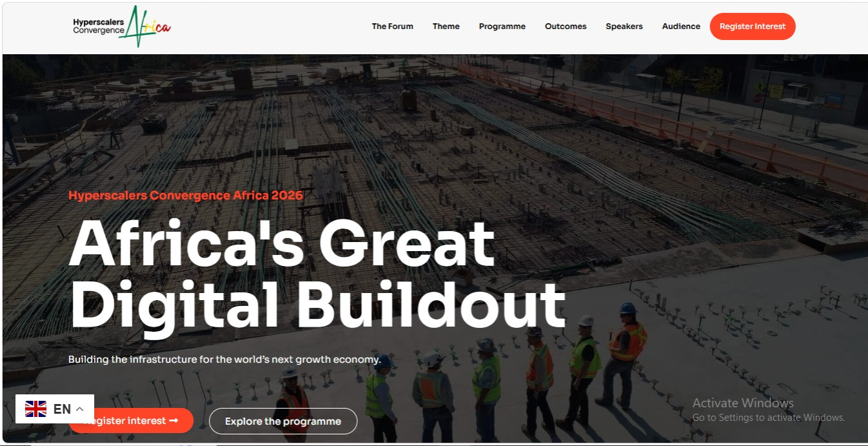Open the Speakers menu item
The image size is (868, 446).
624,26
